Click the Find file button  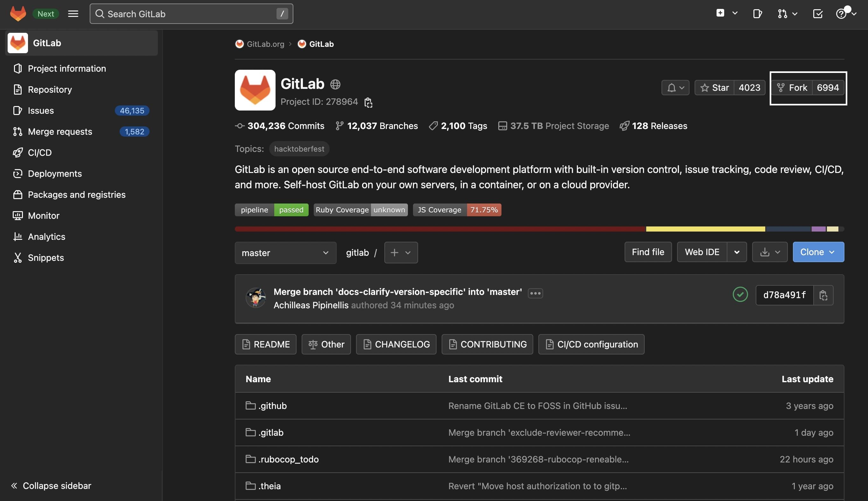tap(648, 252)
